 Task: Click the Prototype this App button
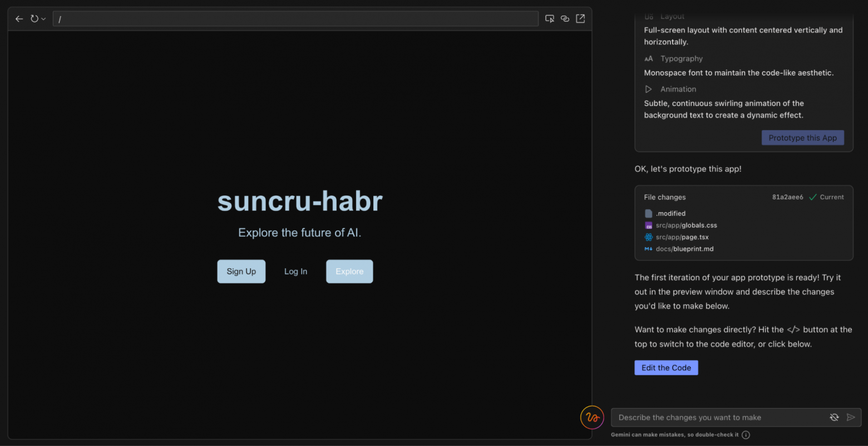803,138
